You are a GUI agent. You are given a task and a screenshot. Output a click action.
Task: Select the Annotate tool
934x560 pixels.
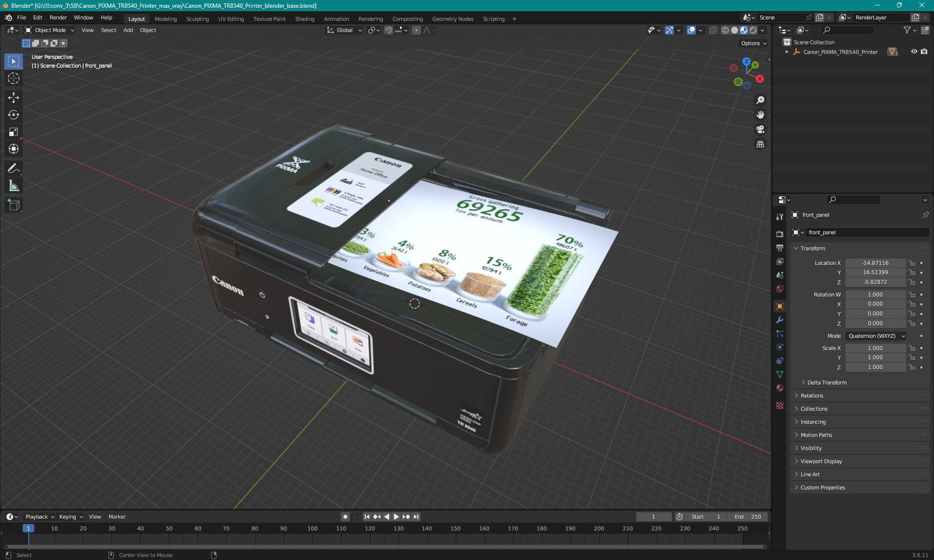pyautogui.click(x=14, y=169)
